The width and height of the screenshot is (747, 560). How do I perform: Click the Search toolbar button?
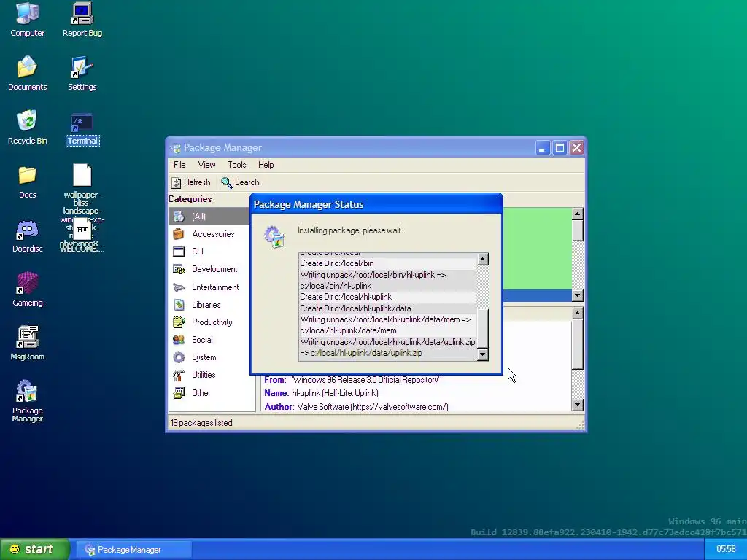click(240, 182)
